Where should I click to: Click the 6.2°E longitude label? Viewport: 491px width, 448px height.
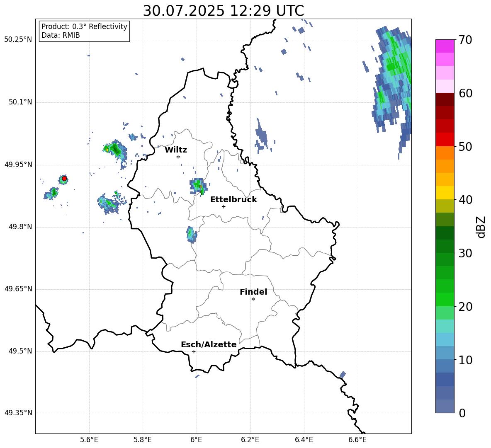(x=250, y=440)
